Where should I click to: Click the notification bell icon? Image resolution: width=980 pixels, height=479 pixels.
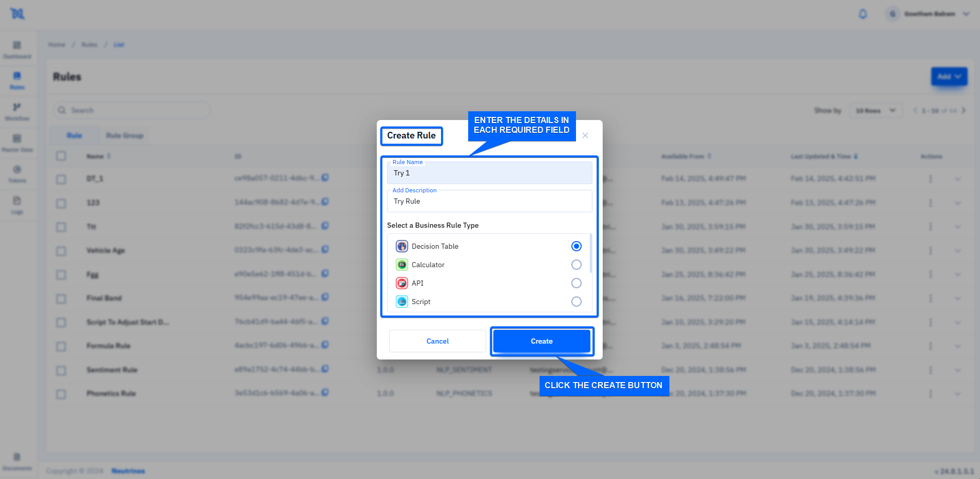coord(863,14)
